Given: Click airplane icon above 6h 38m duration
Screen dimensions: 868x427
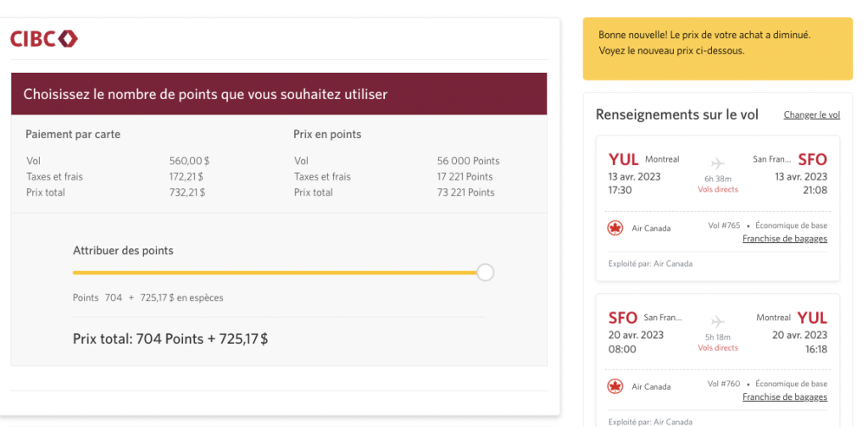Looking at the screenshot, I should 717,163.
